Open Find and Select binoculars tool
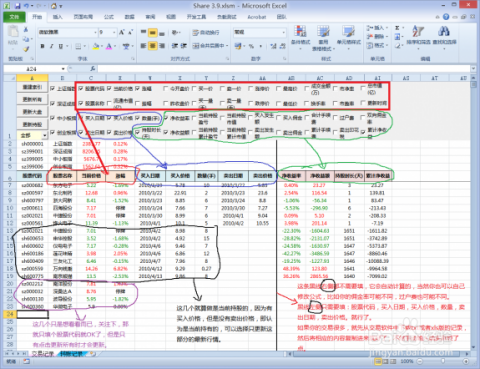The image size is (480, 369). point(444,32)
